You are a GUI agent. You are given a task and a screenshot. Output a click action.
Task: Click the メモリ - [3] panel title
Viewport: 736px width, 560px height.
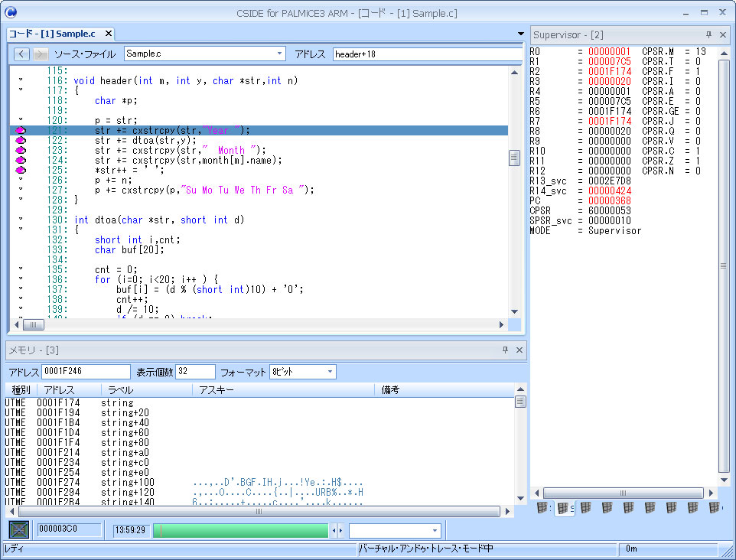coord(34,350)
